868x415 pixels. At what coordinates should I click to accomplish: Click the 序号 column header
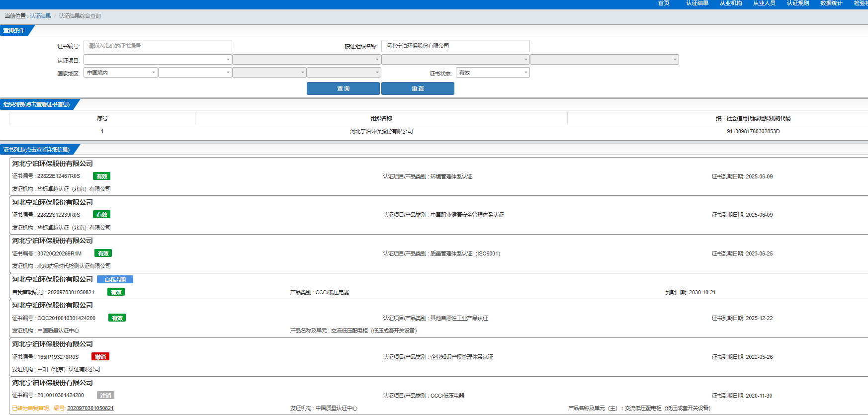click(x=102, y=118)
